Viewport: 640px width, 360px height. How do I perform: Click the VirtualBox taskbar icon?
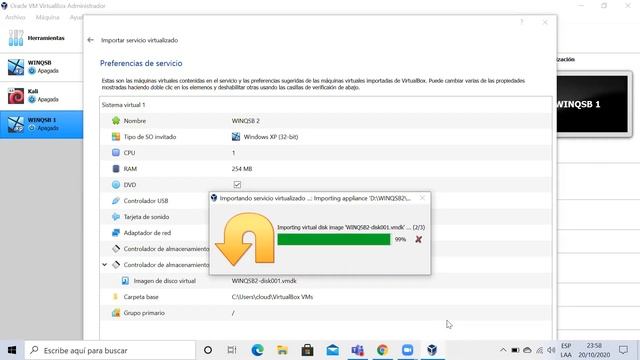click(432, 350)
